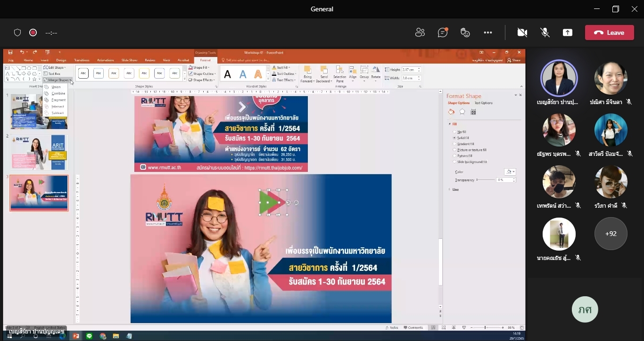Apply the orange A WordArt style
The height and width of the screenshot is (341, 644).
click(x=258, y=74)
